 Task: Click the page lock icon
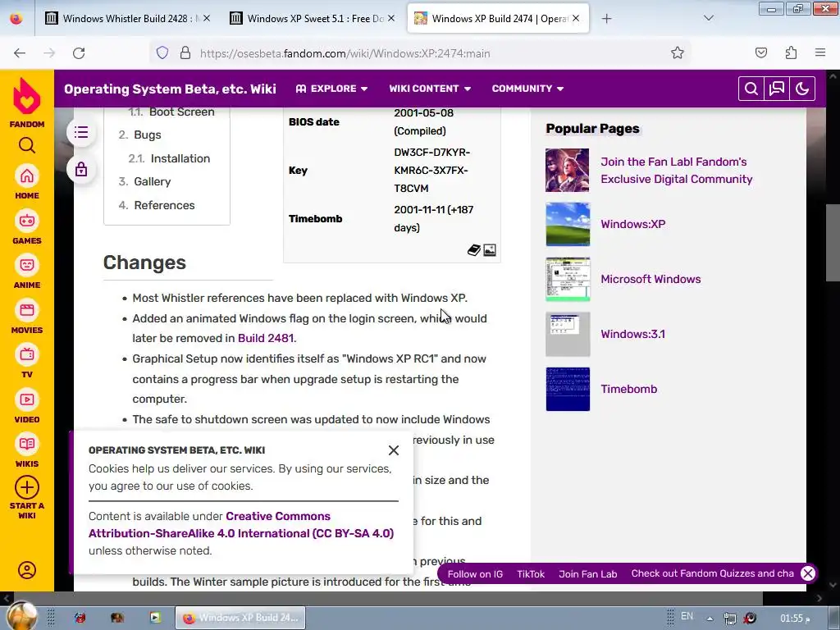coord(81,169)
